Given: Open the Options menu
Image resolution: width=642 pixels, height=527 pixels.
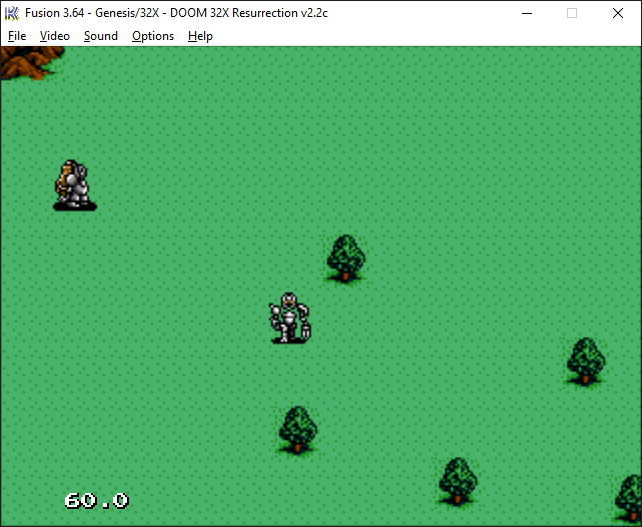Looking at the screenshot, I should point(153,36).
